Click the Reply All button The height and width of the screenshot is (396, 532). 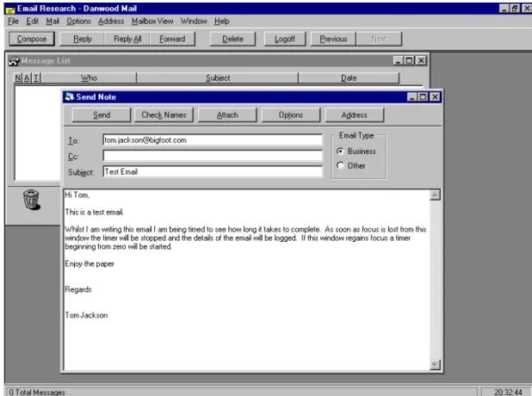(x=127, y=39)
